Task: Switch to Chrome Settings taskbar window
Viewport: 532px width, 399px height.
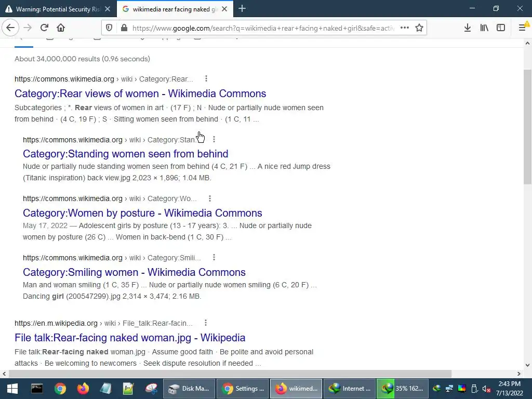Action: click(243, 389)
